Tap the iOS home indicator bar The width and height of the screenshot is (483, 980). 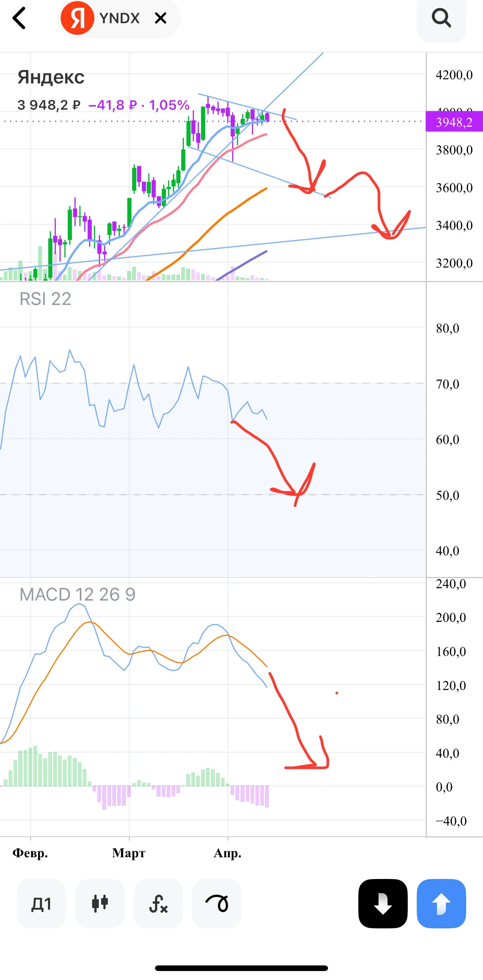pos(241,968)
